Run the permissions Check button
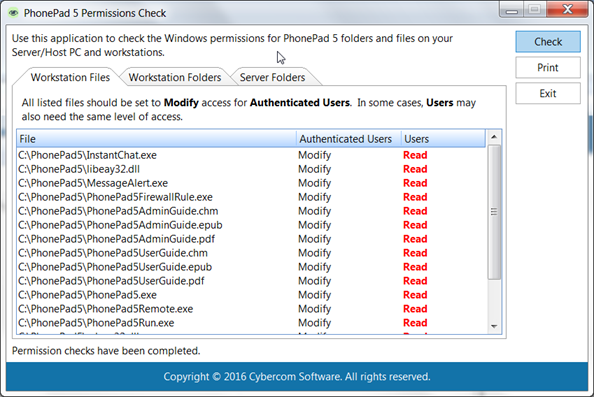The width and height of the screenshot is (594, 397). coord(548,42)
